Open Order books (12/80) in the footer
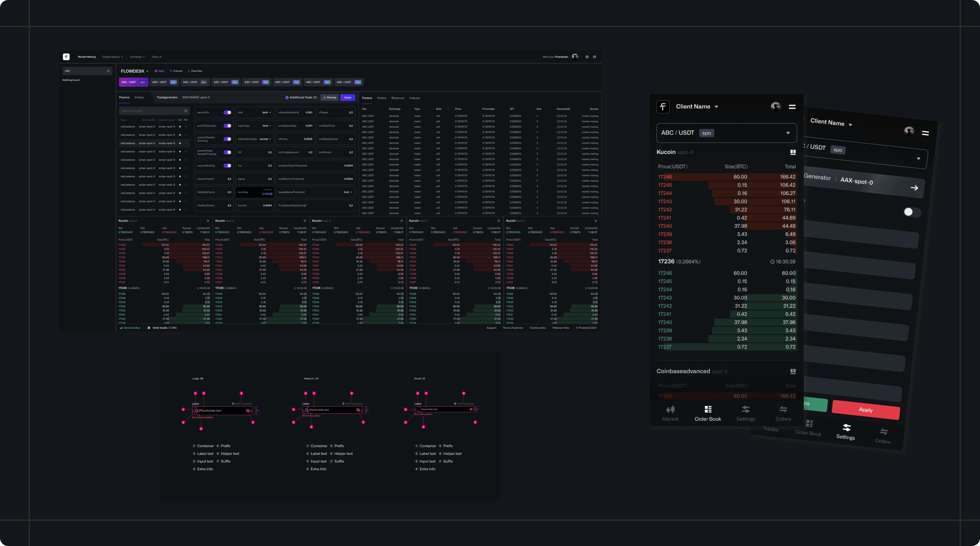Image resolution: width=980 pixels, height=546 pixels. pyautogui.click(x=162, y=328)
